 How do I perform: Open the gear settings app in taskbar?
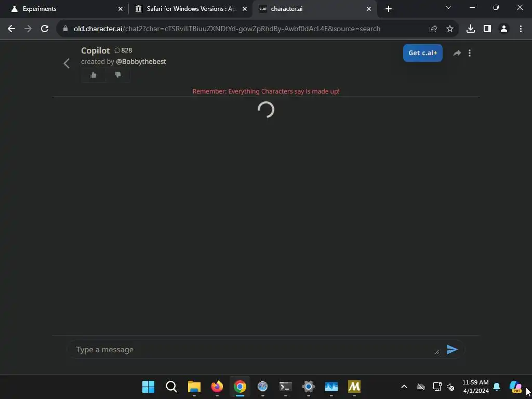308,387
